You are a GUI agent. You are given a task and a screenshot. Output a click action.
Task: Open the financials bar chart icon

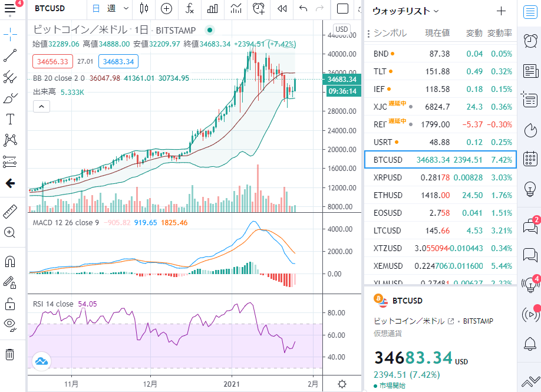(212, 9)
